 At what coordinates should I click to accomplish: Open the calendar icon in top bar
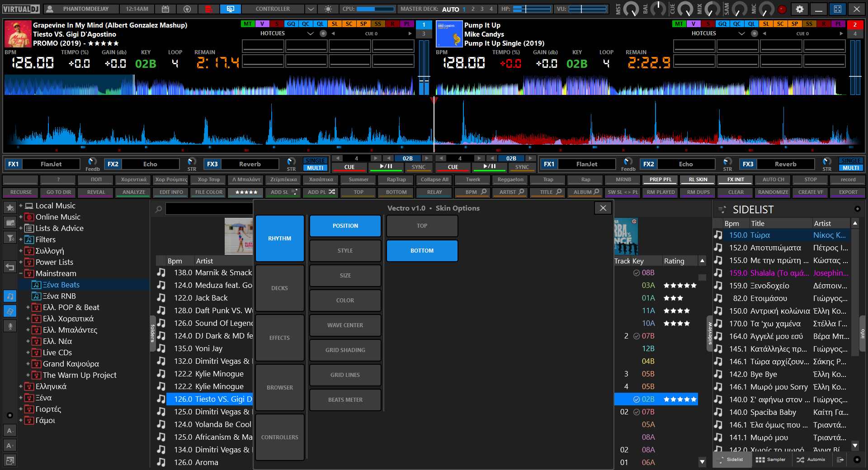pos(165,9)
